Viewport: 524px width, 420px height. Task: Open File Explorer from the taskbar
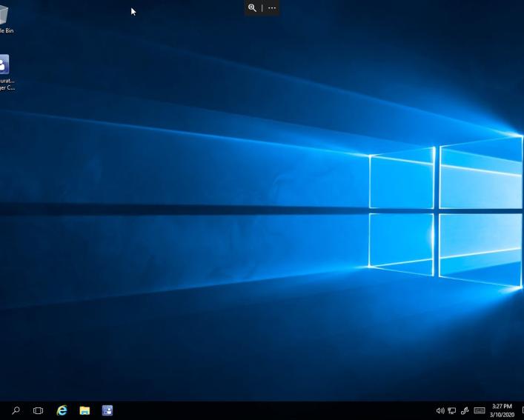click(x=84, y=410)
